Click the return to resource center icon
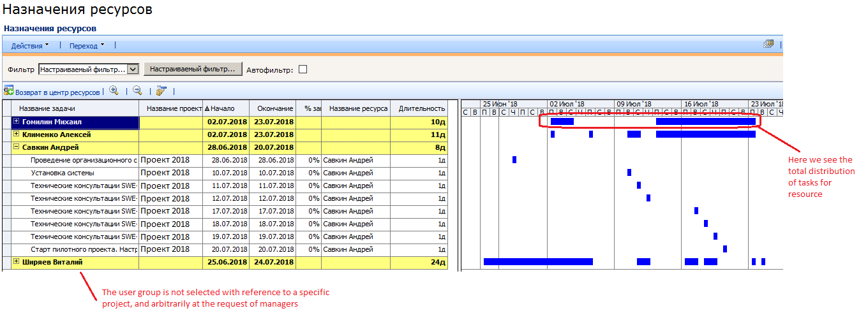 point(8,91)
